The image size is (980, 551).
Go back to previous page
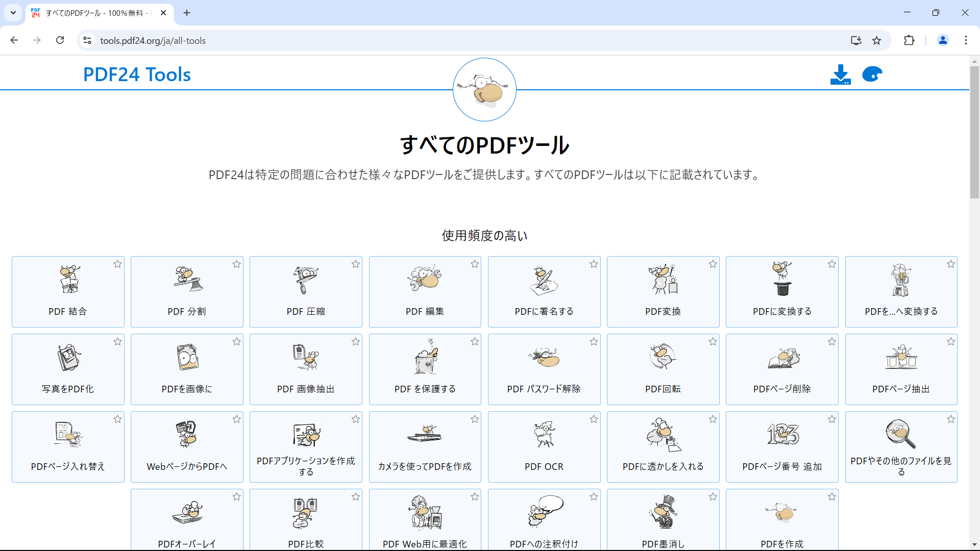[14, 40]
